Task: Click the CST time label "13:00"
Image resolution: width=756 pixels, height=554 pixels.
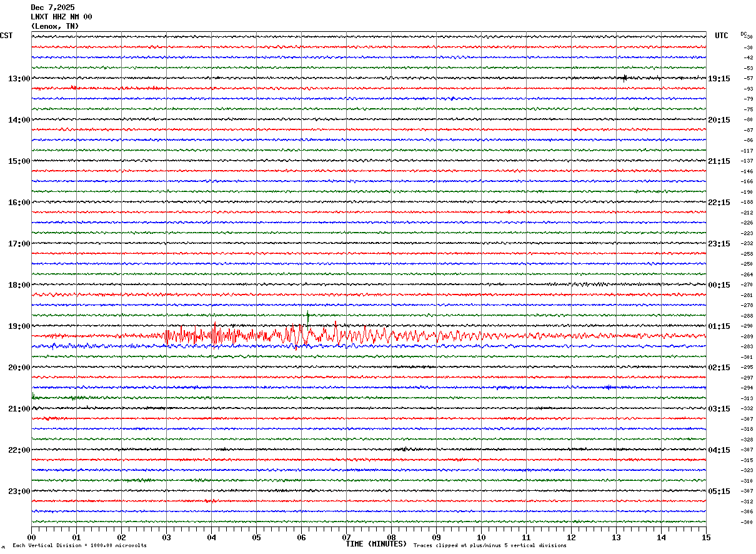Action: [19, 79]
